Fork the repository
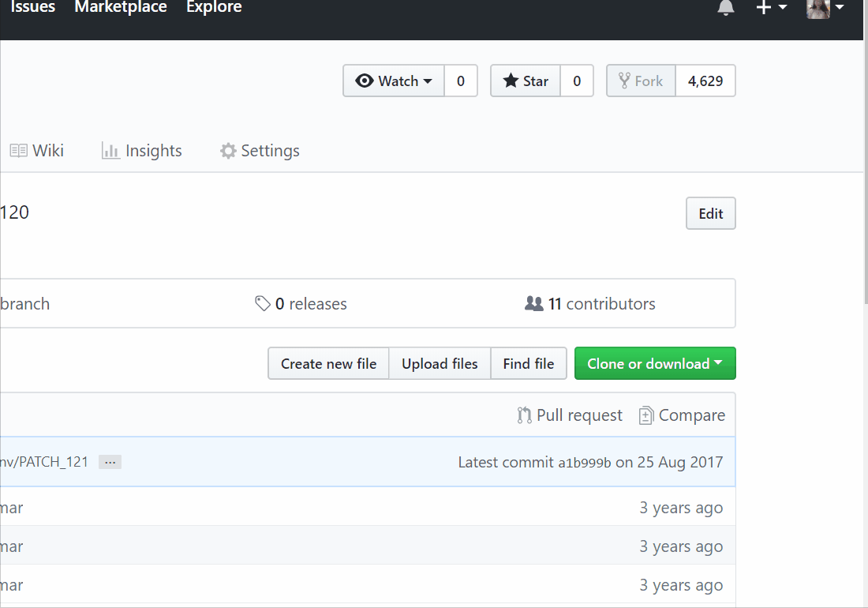 click(641, 81)
